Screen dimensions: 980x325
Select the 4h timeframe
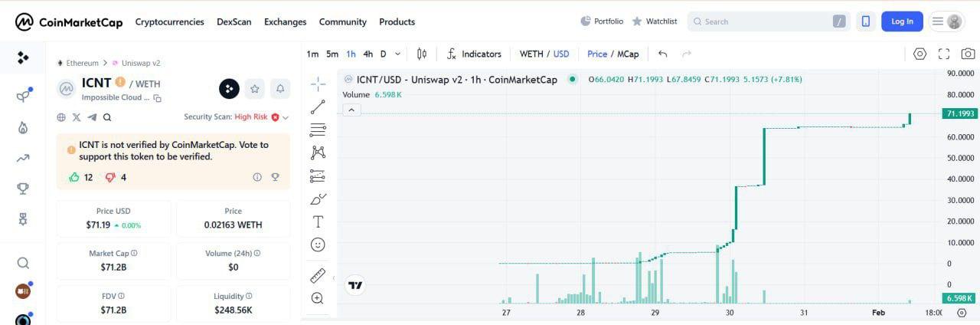368,54
